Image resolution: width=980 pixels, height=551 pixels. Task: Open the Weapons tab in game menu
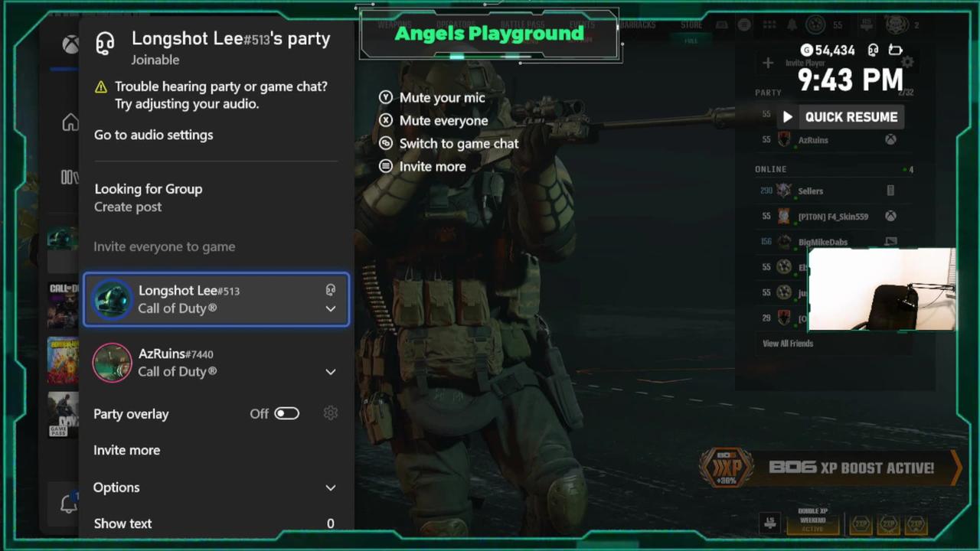[x=394, y=25]
